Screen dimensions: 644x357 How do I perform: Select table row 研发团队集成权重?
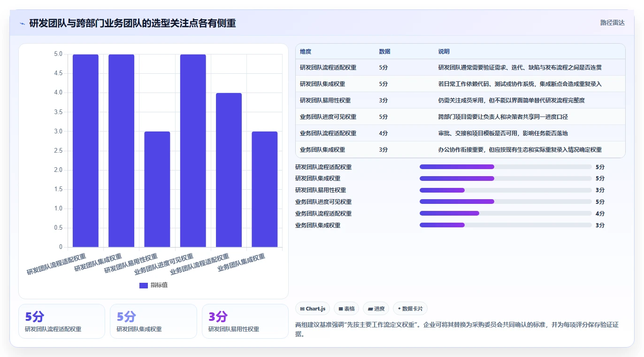(x=460, y=84)
